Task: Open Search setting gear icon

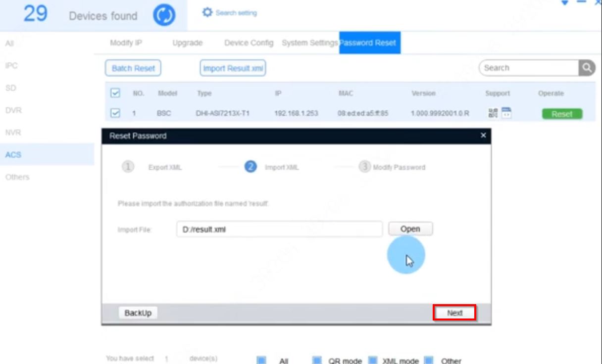Action: tap(207, 12)
